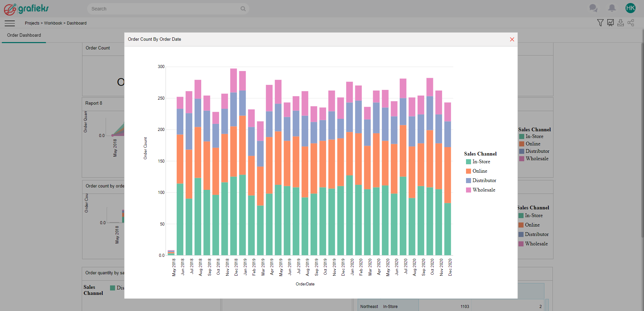Toggle the In-Store legend entry in popup
Image resolution: width=644 pixels, height=311 pixels.
tap(481, 162)
